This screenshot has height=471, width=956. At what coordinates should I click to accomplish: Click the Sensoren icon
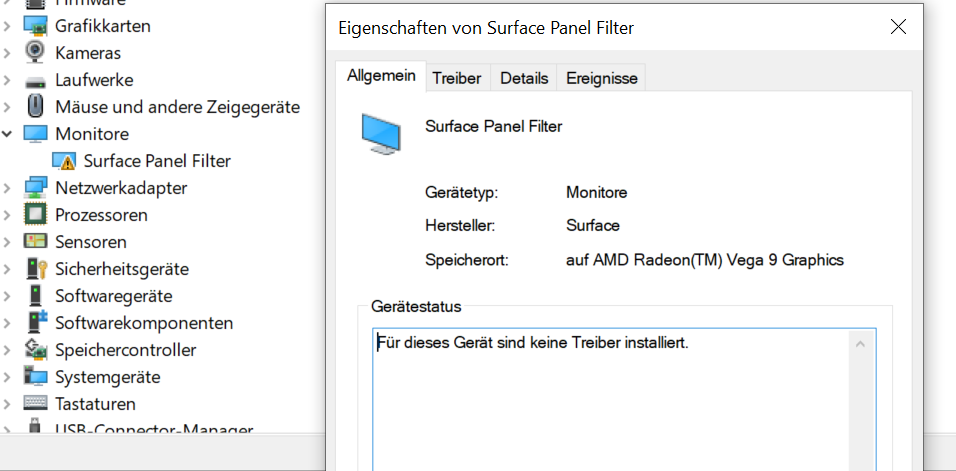point(35,241)
